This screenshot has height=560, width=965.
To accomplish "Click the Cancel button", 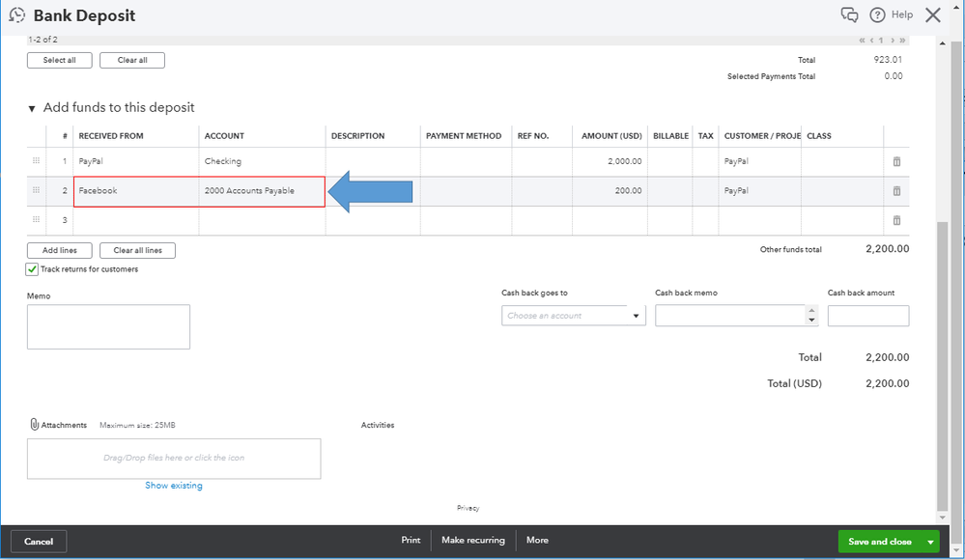I will click(x=39, y=542).
